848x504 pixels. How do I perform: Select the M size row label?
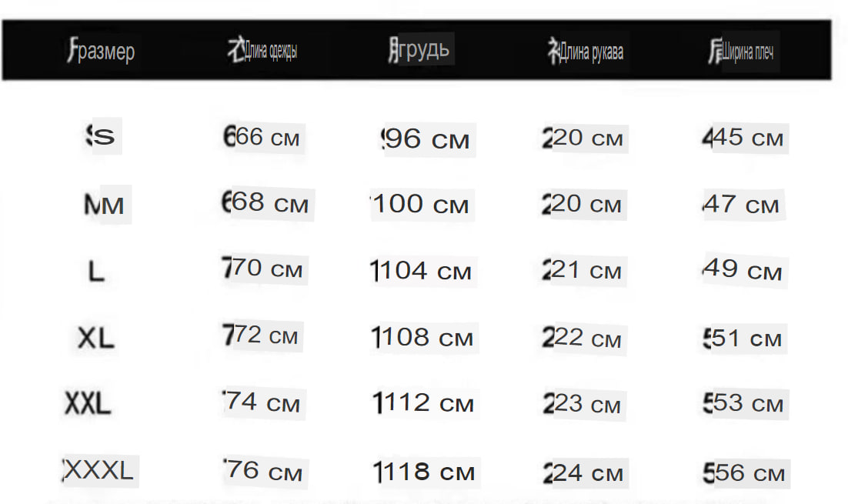click(x=104, y=205)
